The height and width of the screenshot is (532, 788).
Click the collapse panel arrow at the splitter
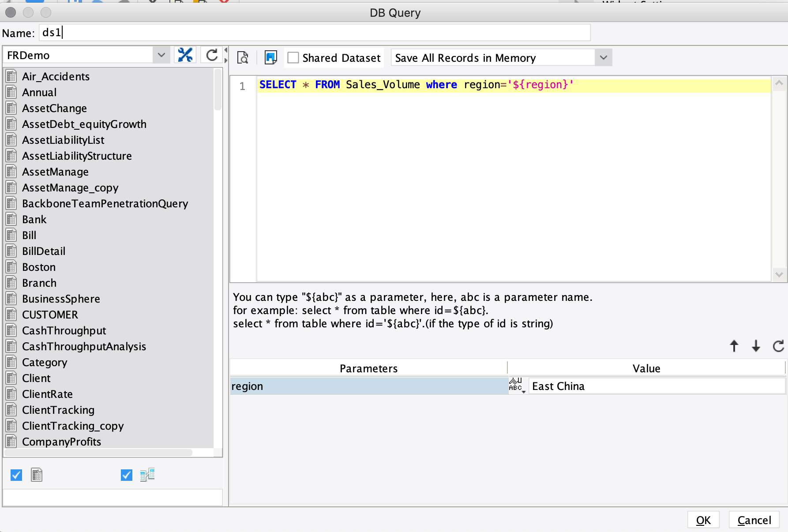click(x=226, y=50)
